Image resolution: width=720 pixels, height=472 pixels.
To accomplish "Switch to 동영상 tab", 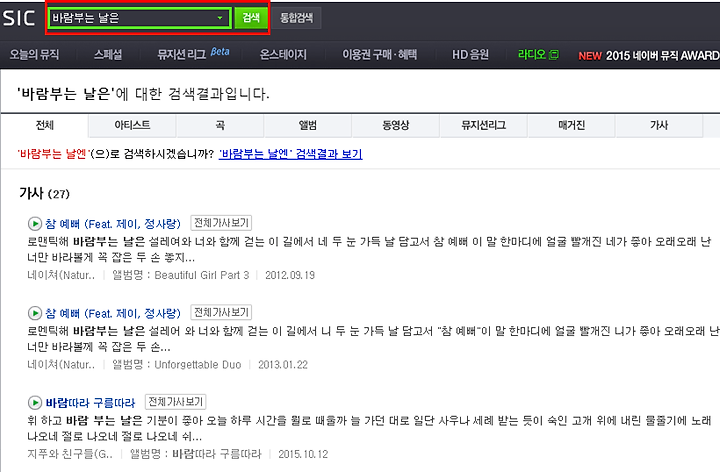I will pos(396,125).
